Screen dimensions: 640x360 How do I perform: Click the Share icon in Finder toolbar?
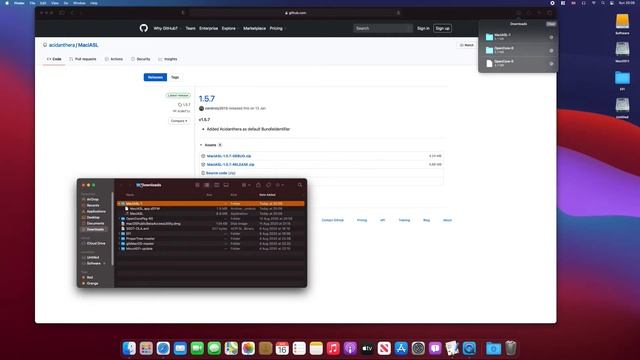coord(258,185)
